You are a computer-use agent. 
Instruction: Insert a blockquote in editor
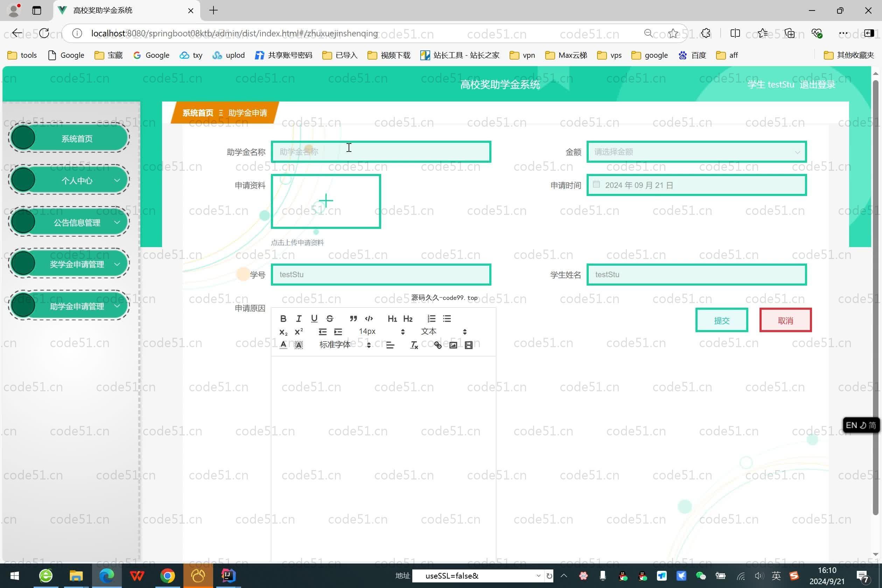tap(353, 319)
